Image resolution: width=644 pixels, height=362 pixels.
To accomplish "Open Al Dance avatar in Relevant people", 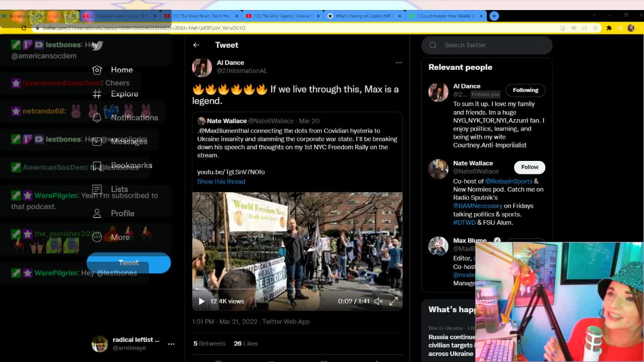I will pyautogui.click(x=438, y=92).
